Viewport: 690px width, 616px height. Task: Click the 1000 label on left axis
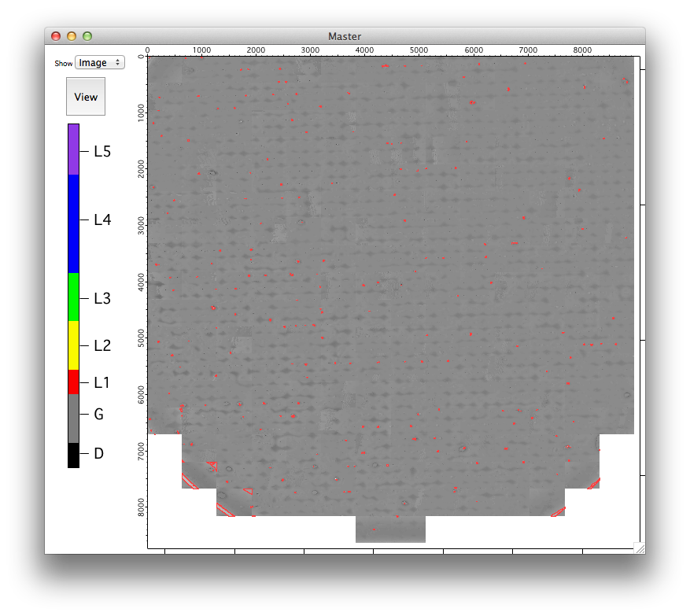pyautogui.click(x=141, y=113)
